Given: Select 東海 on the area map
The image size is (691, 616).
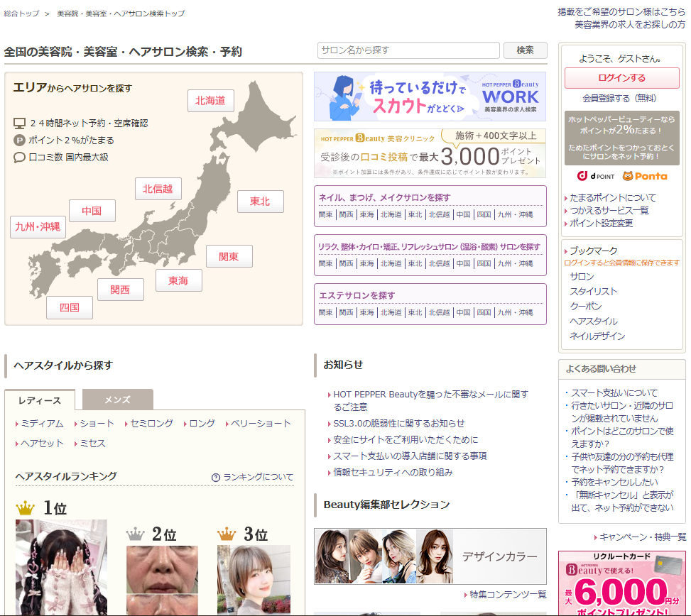Looking at the screenshot, I should pyautogui.click(x=178, y=280).
